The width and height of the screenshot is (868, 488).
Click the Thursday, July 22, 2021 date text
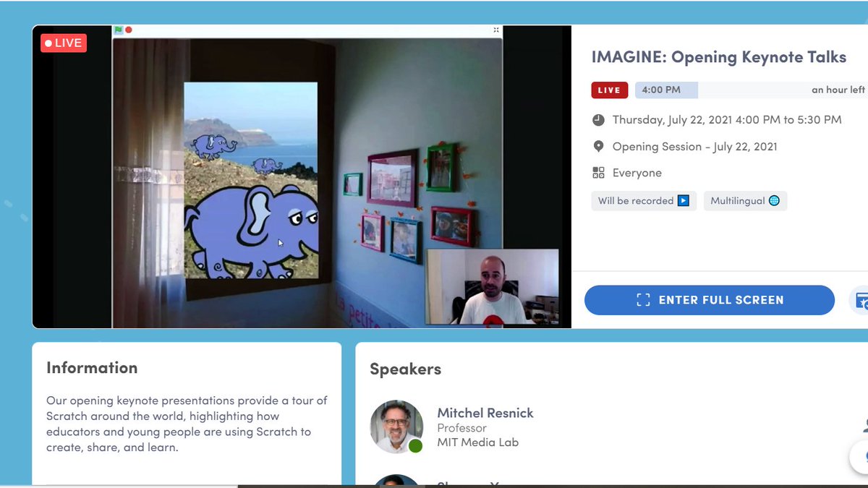coord(727,120)
